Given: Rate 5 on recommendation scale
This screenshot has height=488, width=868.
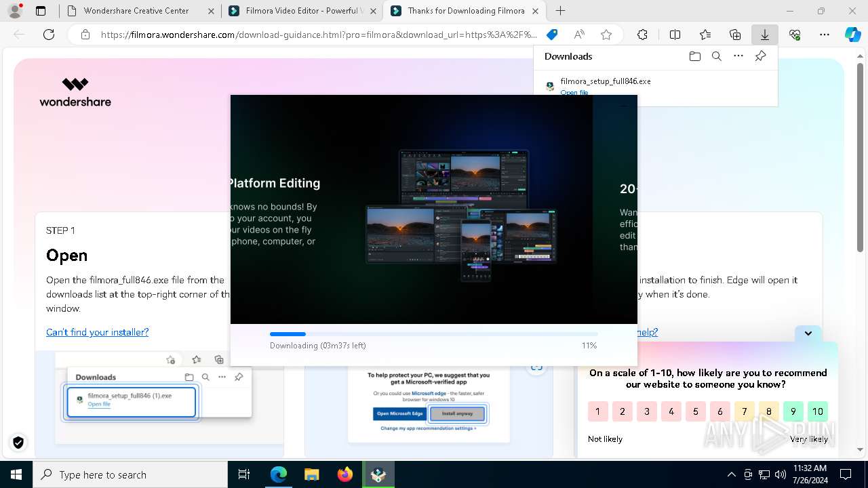Looking at the screenshot, I should pos(695,411).
